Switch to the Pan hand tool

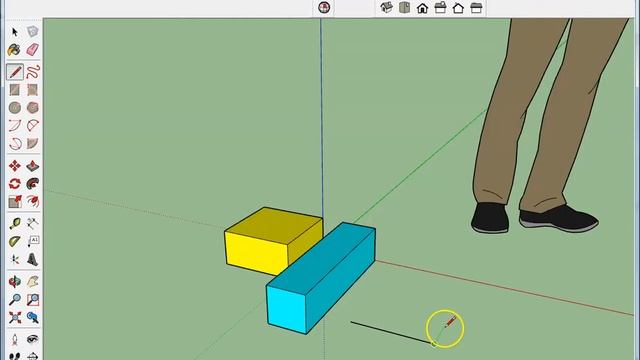coord(33,281)
